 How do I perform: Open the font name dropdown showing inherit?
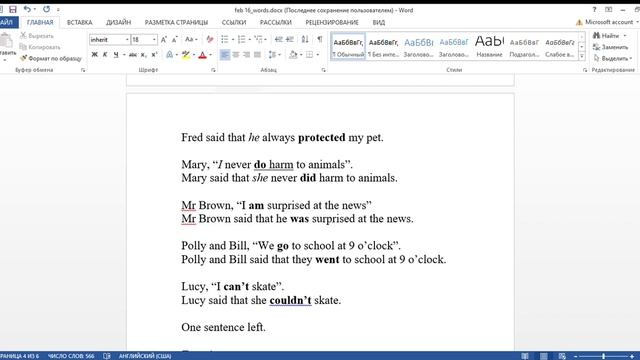click(127, 40)
